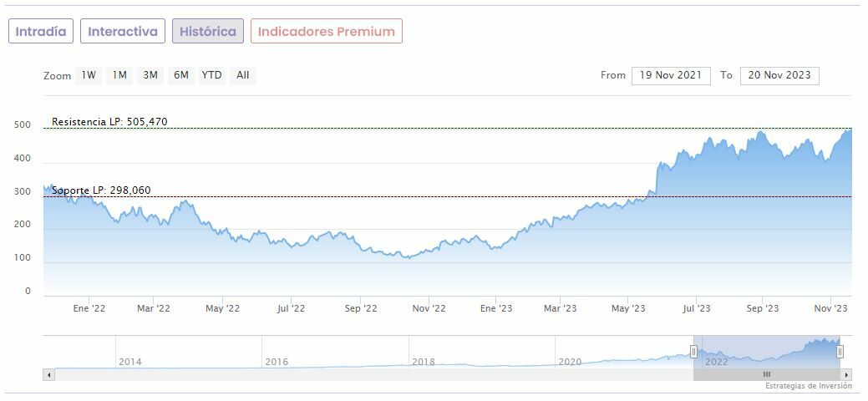Set zoom range to 1W
This screenshot has width=868, height=401.
[89, 75]
